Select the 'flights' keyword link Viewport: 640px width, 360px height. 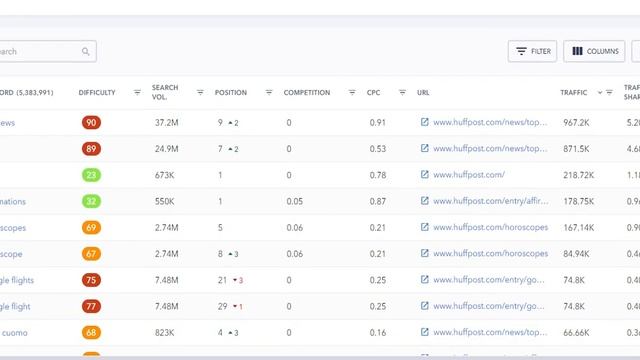(17, 280)
